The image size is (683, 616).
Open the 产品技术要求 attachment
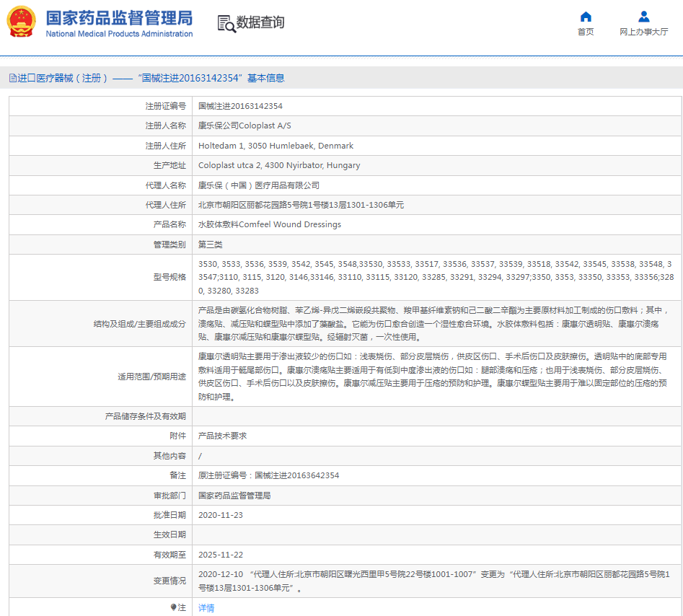222,436
